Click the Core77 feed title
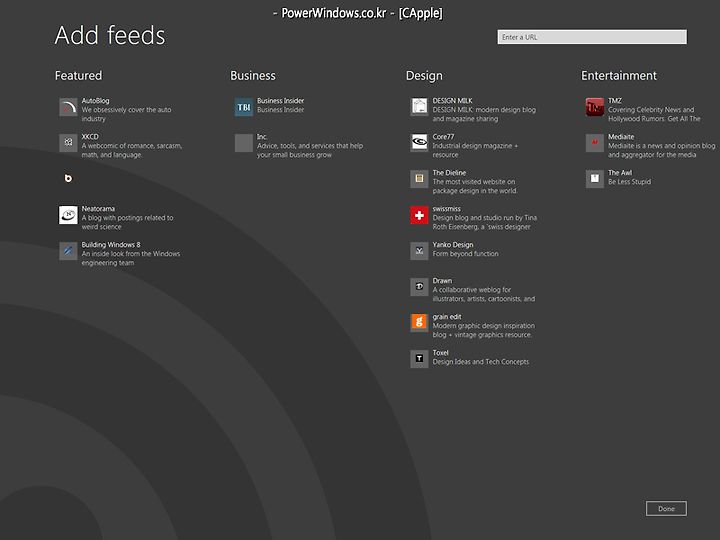The width and height of the screenshot is (720, 540). click(443, 136)
